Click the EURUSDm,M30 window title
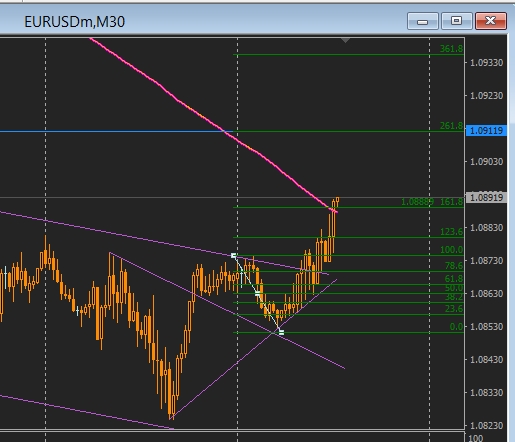This screenshot has width=515, height=442. (x=75, y=22)
